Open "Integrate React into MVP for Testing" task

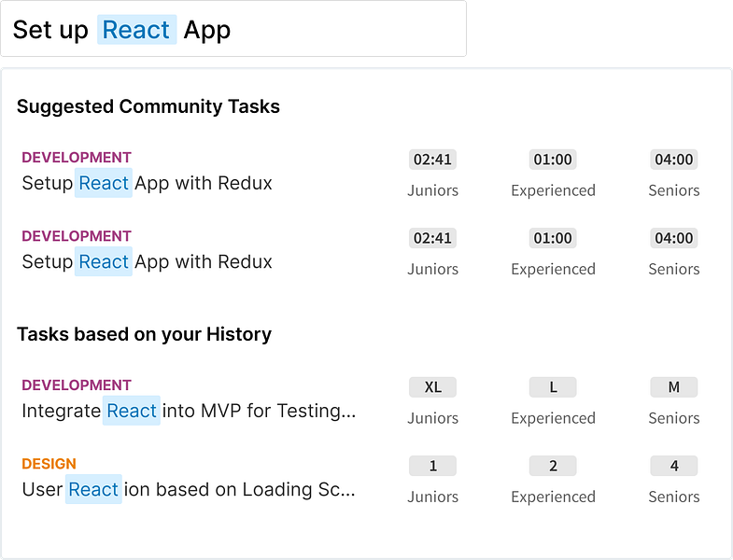pos(189,411)
